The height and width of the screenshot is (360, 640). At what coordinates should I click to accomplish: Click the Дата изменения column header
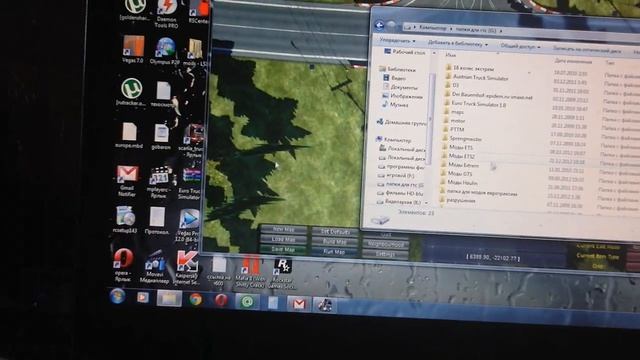pos(573,61)
